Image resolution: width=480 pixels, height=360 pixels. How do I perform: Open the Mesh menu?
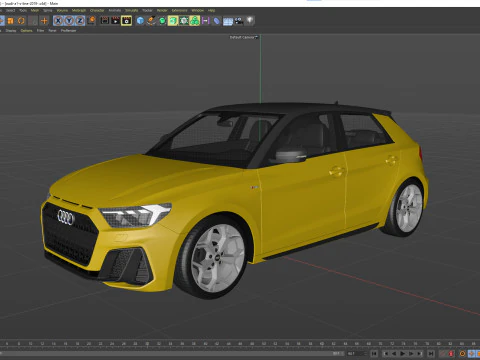[x=35, y=10]
